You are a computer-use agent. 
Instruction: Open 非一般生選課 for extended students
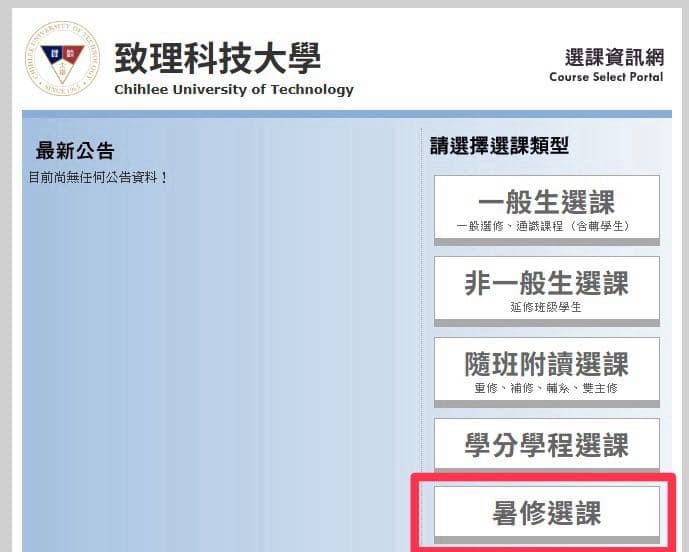point(547,291)
